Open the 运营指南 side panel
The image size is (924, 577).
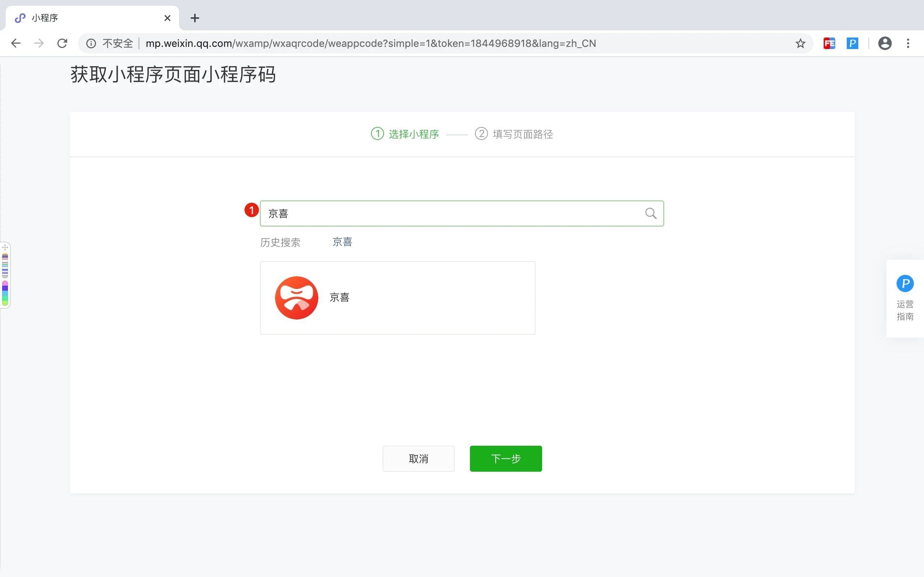pos(905,298)
